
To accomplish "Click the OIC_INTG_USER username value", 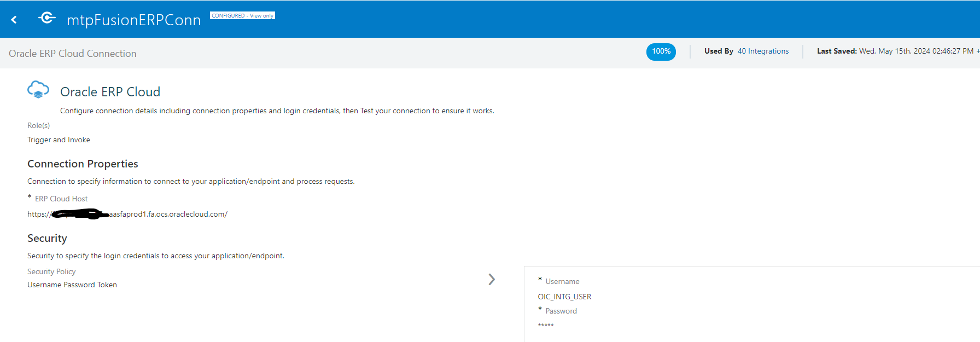I will [564, 297].
